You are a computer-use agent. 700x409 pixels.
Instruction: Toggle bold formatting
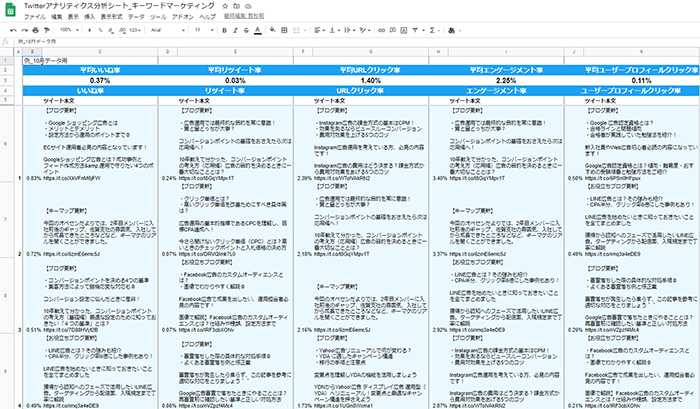pyautogui.click(x=224, y=30)
